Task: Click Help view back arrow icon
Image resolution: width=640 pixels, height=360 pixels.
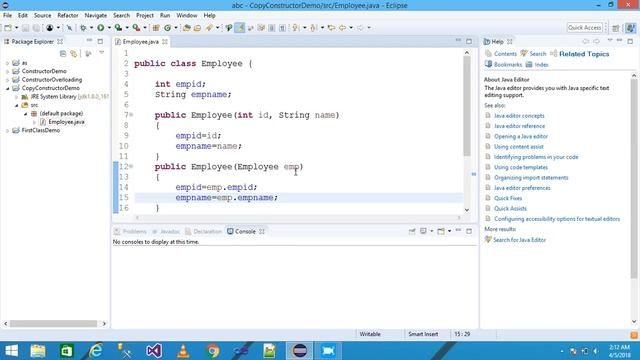Action: pyautogui.click(x=586, y=41)
